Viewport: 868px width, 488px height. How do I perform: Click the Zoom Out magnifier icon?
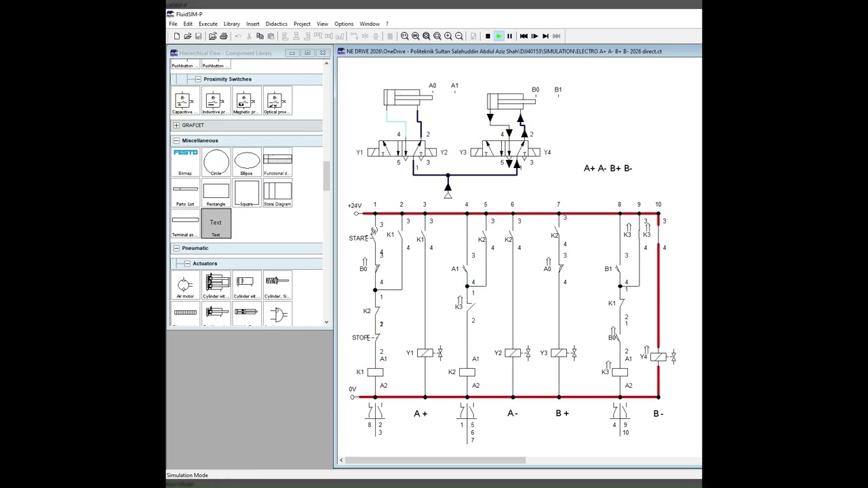coord(459,36)
